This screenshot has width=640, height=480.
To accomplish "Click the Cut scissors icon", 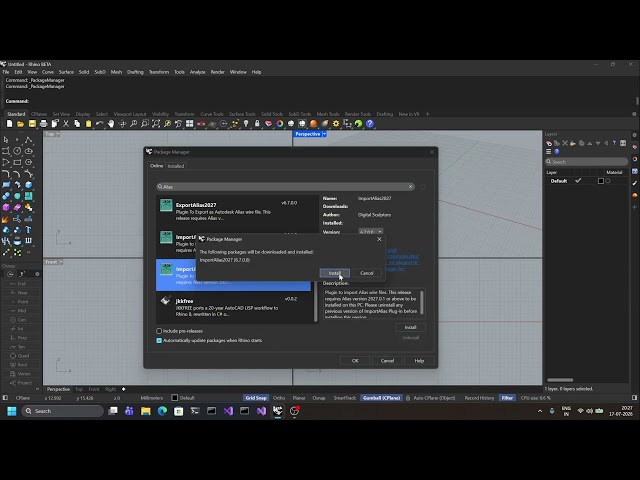I will [x=66, y=124].
